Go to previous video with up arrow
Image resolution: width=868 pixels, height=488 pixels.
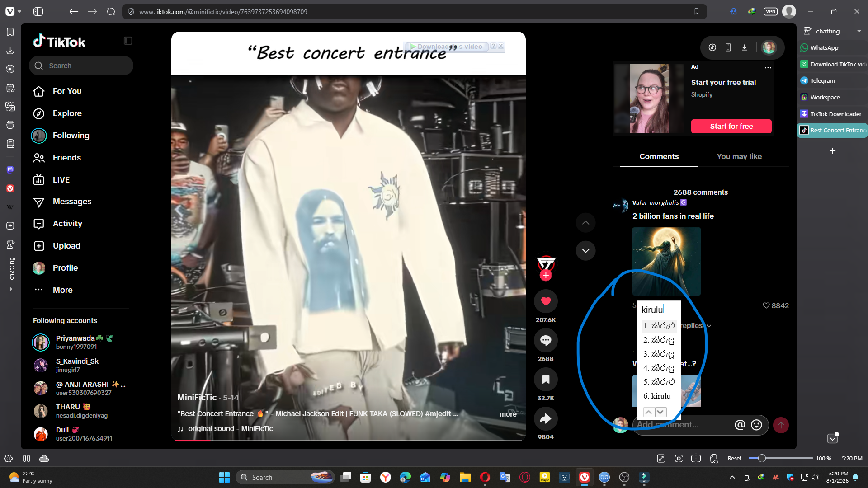point(585,222)
